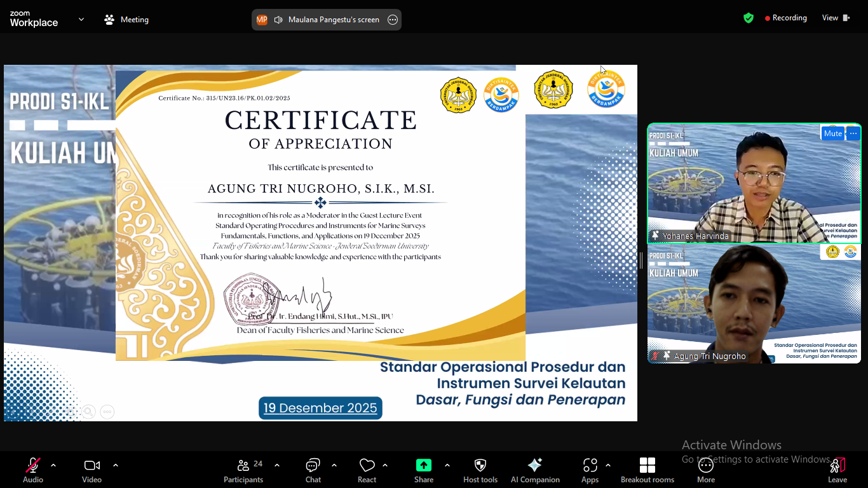Expand the audio options arrow
Screen dimensions: 868x488
pos(53,465)
